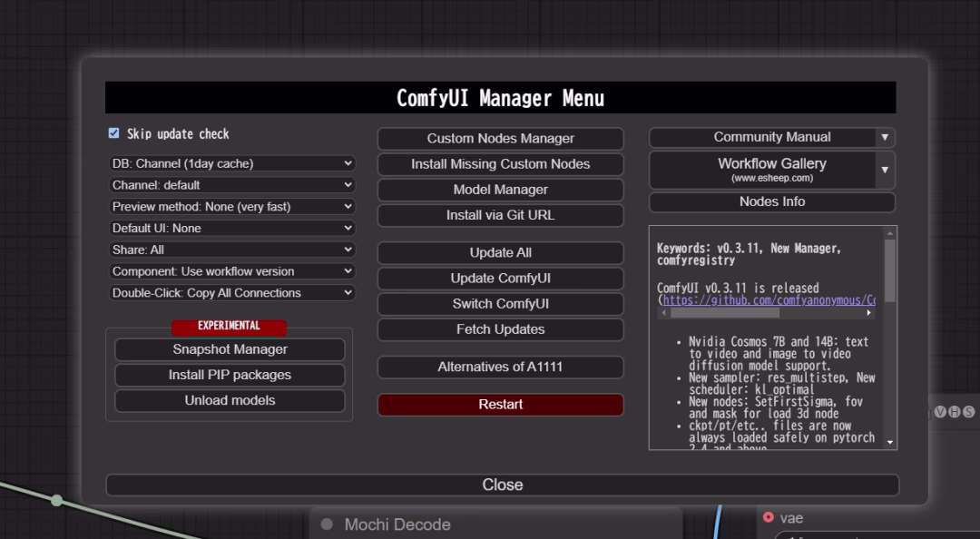Screen dimensions: 980x539
Task: Open the Double-Click: Copy All Connections dropdown
Action: pyautogui.click(x=232, y=293)
